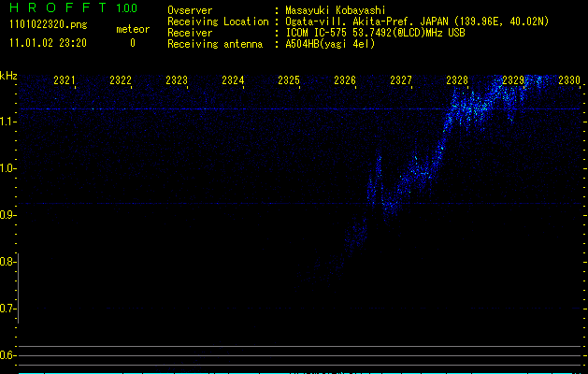This screenshot has height=374, width=588.
Task: Click the 2325 time marker
Action: pos(289,79)
